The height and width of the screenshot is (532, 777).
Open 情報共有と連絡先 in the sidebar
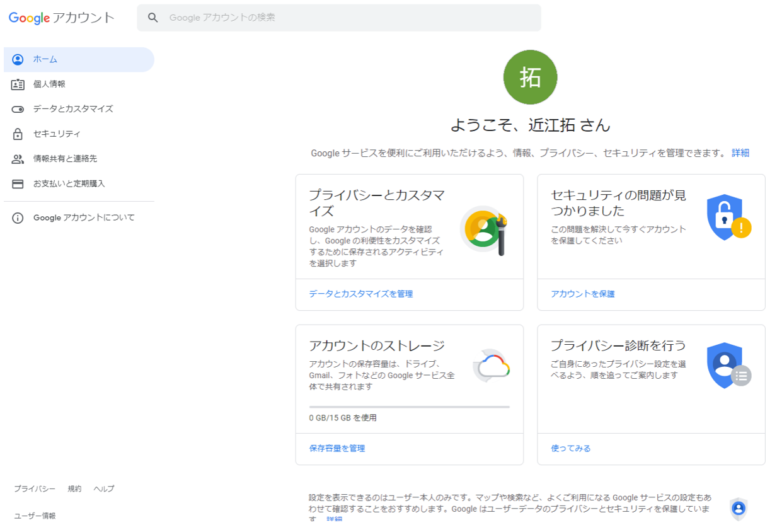79,159
